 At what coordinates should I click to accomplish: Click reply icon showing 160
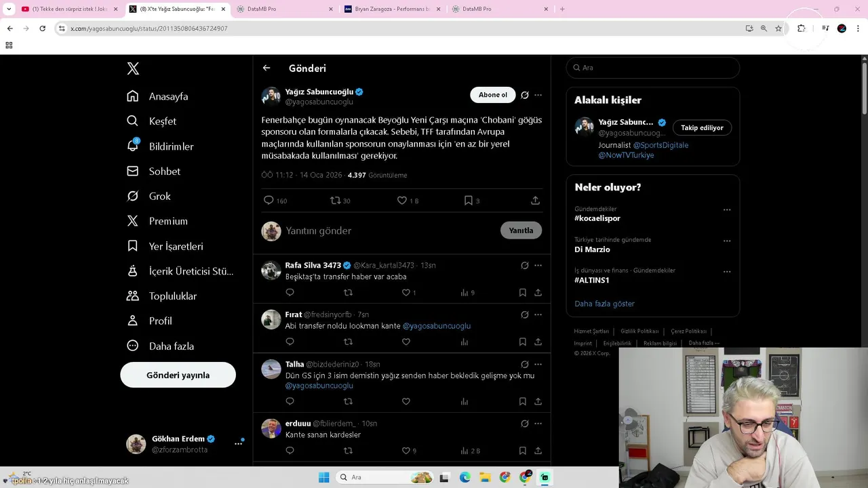click(x=275, y=201)
